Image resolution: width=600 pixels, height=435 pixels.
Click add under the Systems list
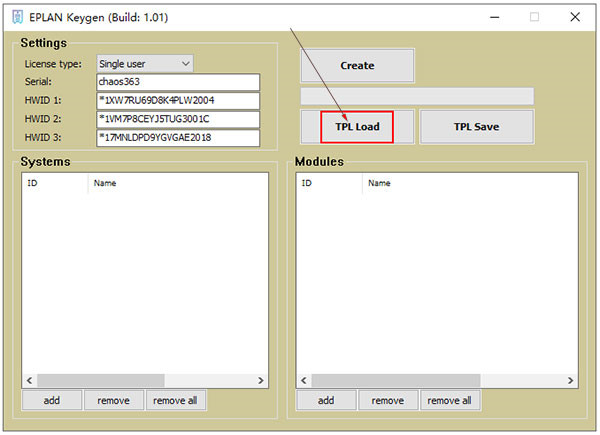52,401
